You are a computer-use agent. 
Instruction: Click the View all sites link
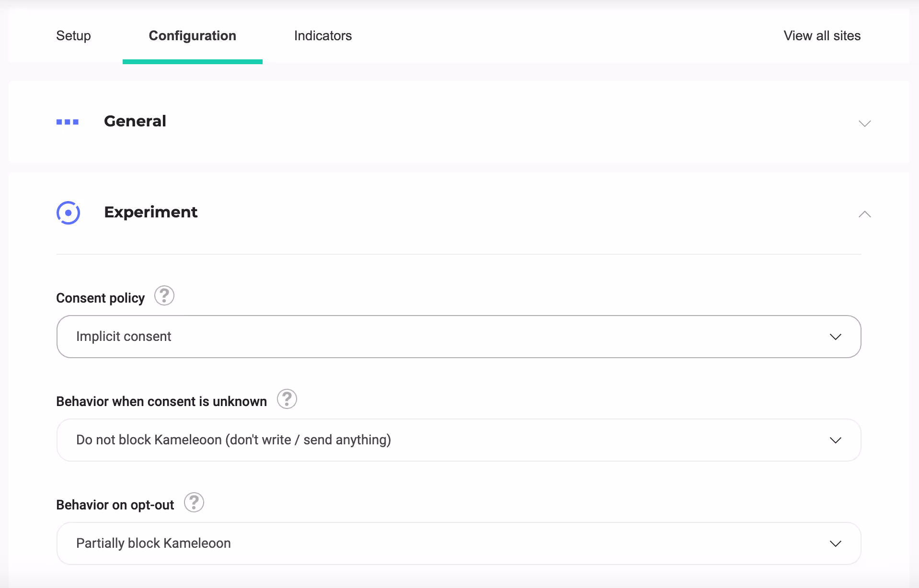coord(822,35)
